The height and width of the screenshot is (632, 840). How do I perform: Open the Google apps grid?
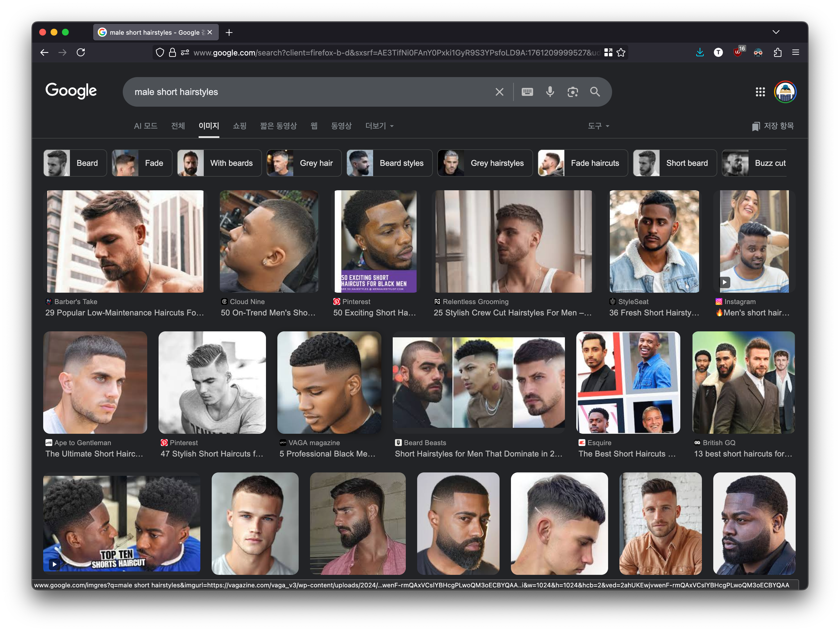(760, 92)
